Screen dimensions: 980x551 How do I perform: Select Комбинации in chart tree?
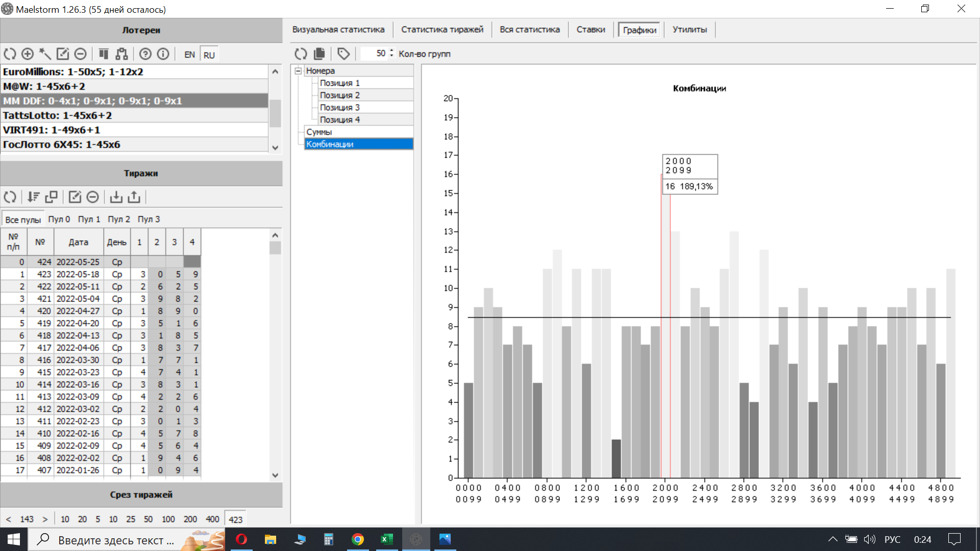click(359, 144)
